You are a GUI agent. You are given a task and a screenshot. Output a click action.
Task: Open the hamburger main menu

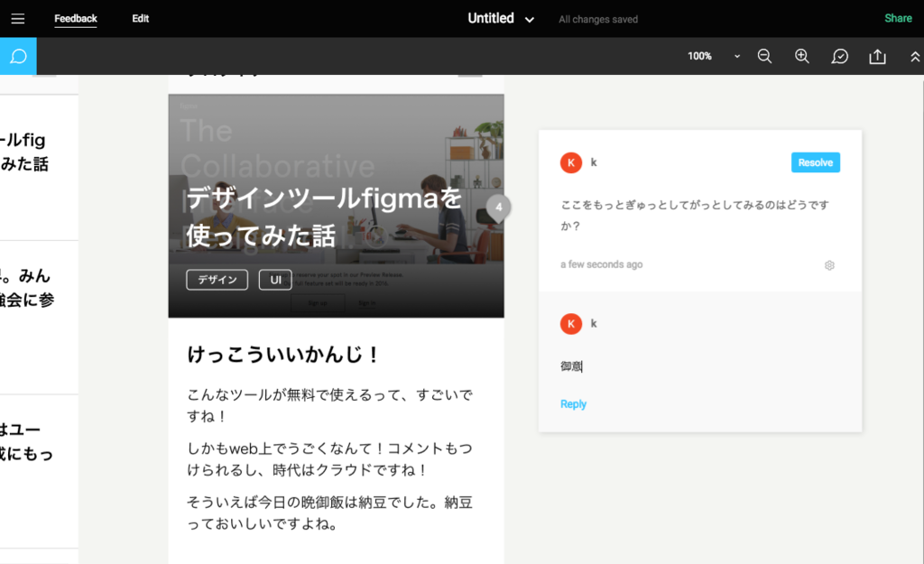pyautogui.click(x=18, y=19)
